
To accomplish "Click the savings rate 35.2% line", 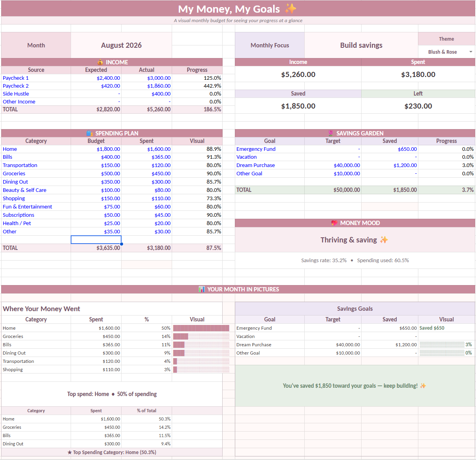I will coord(355,260).
